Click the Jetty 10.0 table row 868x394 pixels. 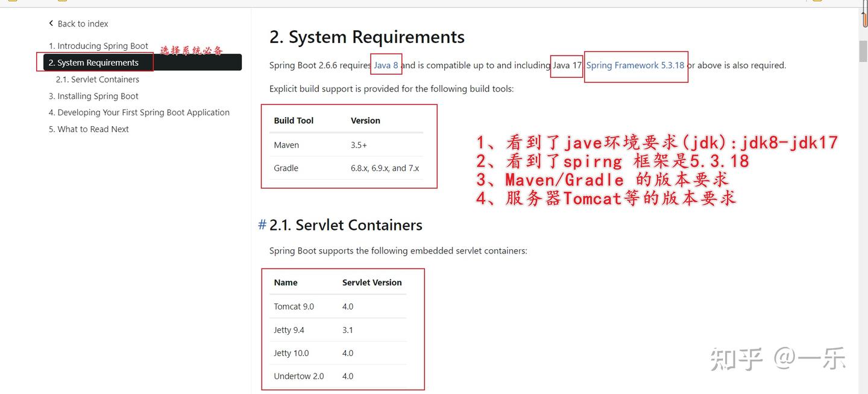tap(338, 353)
